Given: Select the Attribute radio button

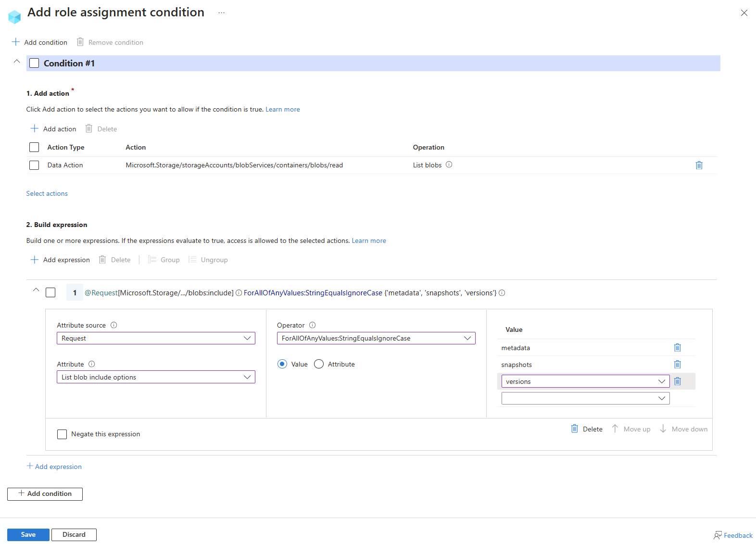Looking at the screenshot, I should point(319,364).
